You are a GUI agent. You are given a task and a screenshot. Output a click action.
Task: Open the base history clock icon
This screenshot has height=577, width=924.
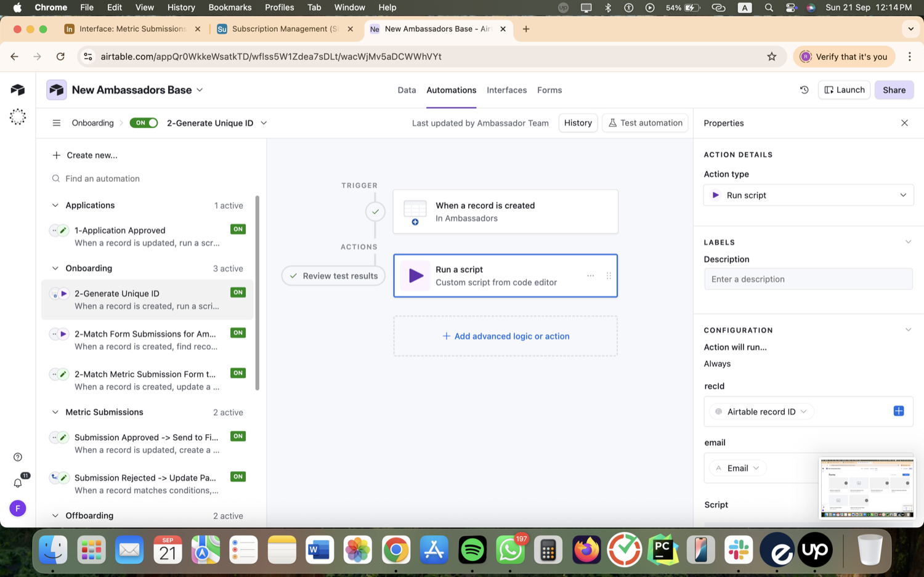[804, 90]
